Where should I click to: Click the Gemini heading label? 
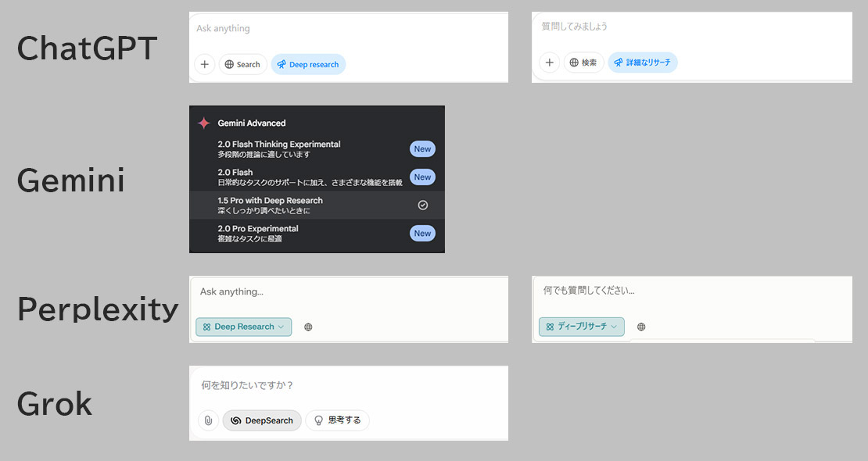pos(71,180)
